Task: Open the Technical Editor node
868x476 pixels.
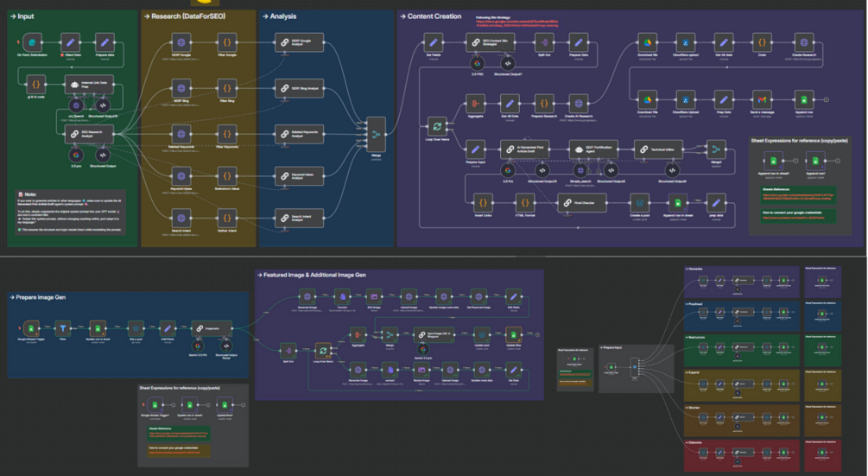Action: tap(658, 149)
